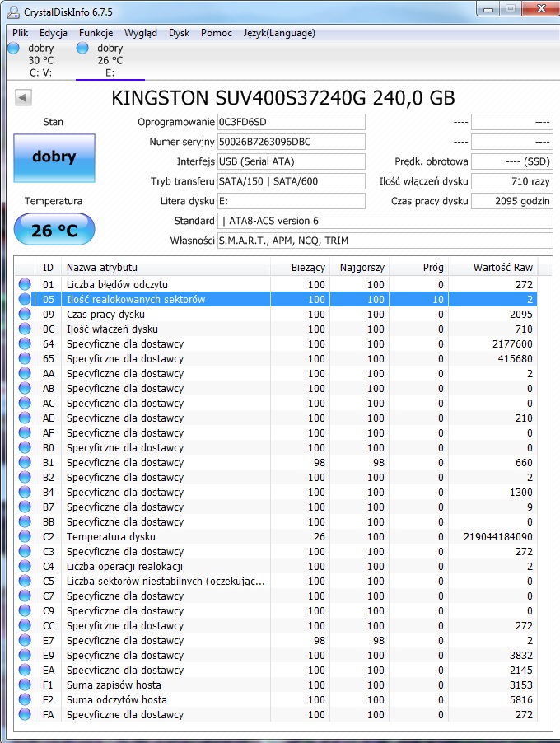Select the E: disk tab
The width and height of the screenshot is (560, 743).
click(x=110, y=60)
